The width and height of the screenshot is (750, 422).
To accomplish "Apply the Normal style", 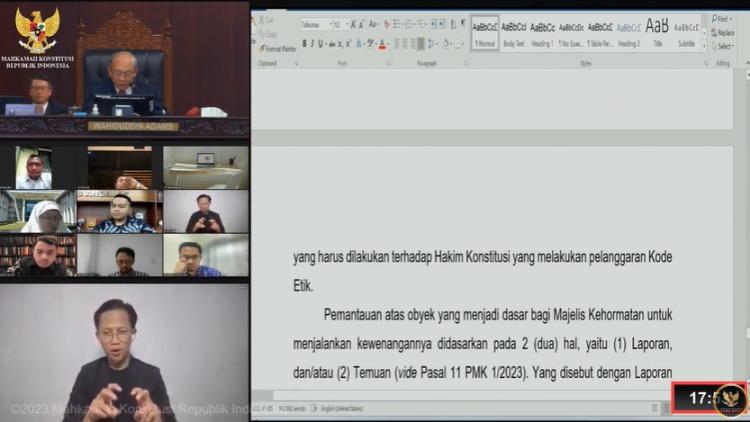I will [485, 33].
